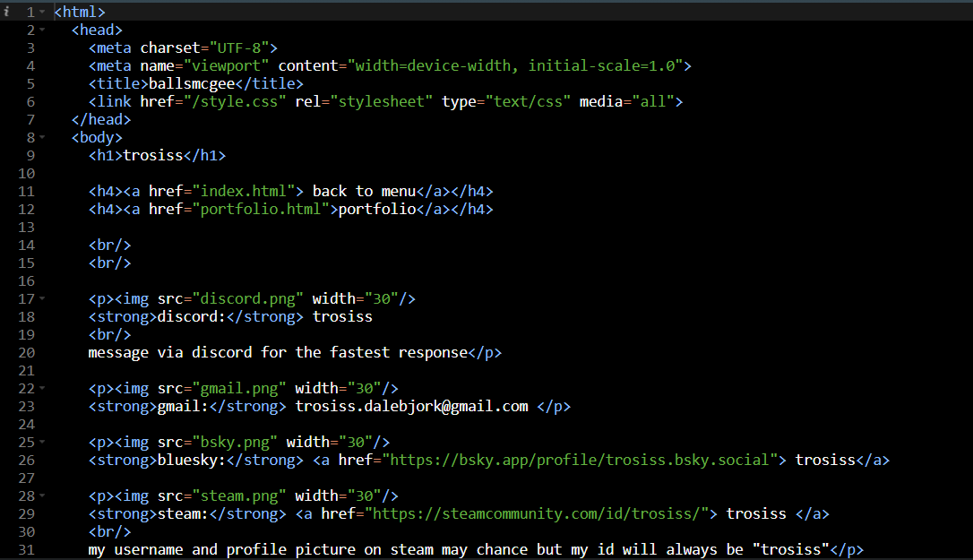Click line number 10 in the gutter
Screen dimensions: 973x560
[x=27, y=174]
